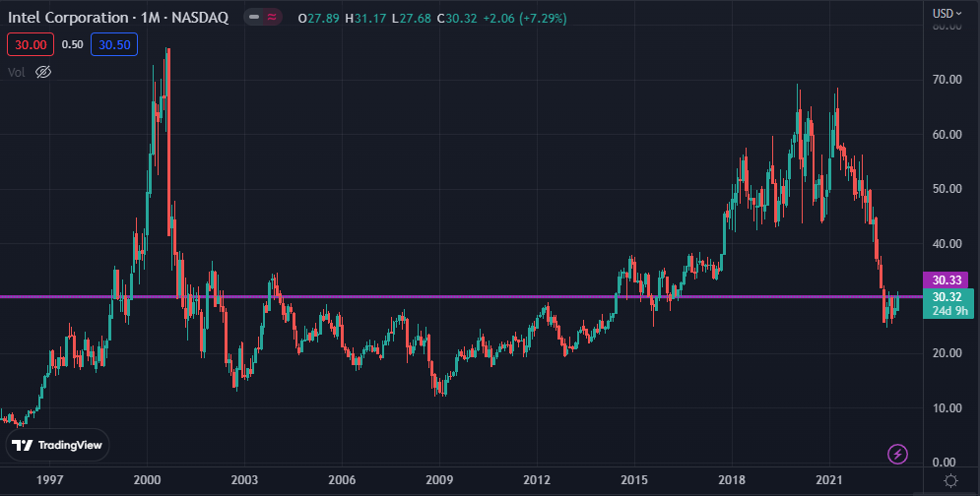Viewport: 980px width, 496px height.
Task: Click the 10.00 price axis label
Action: tap(947, 407)
